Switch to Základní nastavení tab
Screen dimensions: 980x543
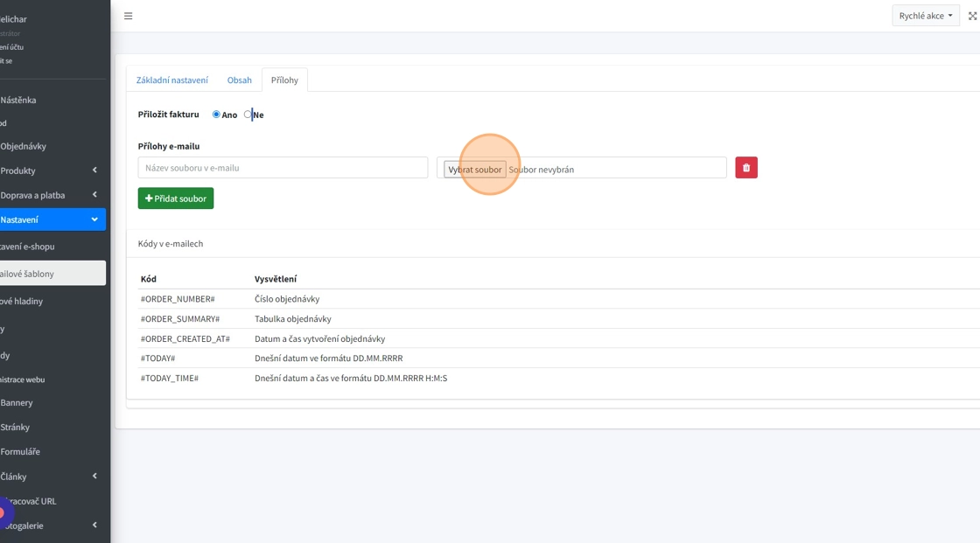click(172, 80)
